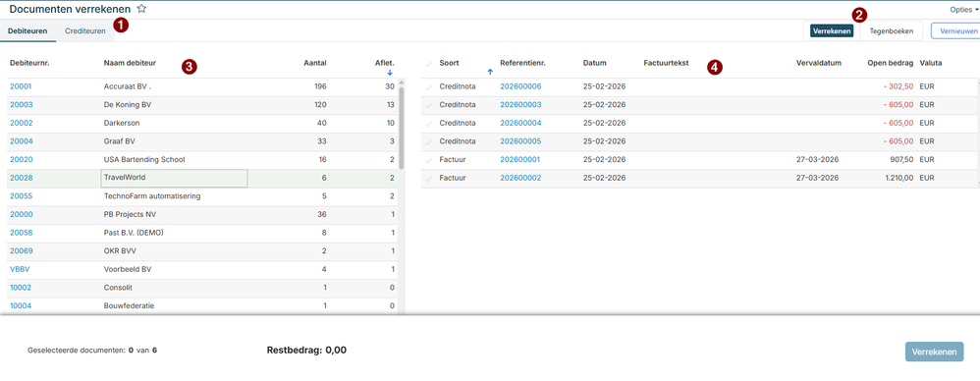Sort by Naam debiteur column header
980x381 pixels.
130,63
